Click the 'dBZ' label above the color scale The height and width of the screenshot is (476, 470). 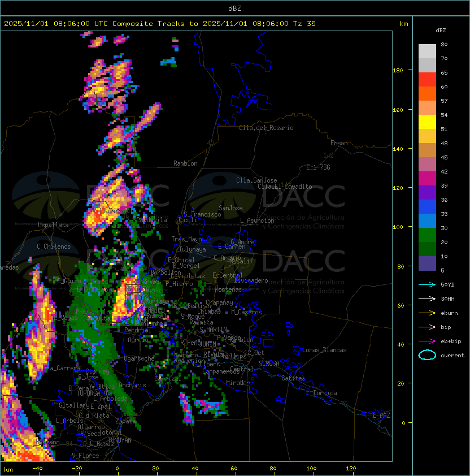pos(441,31)
